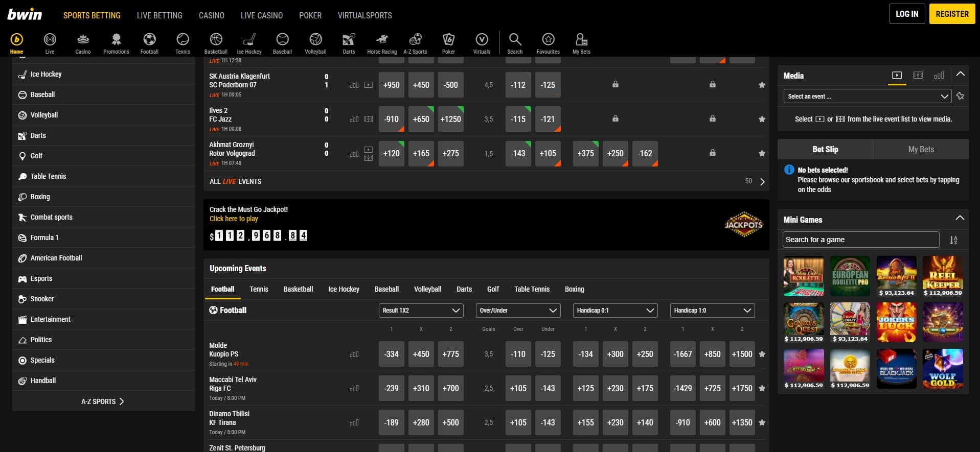Sort mini games alphabetically
980x452 pixels.
pyautogui.click(x=954, y=240)
